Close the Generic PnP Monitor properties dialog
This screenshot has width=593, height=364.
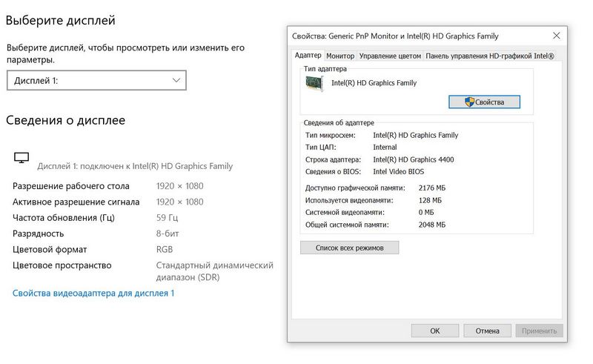(556, 36)
